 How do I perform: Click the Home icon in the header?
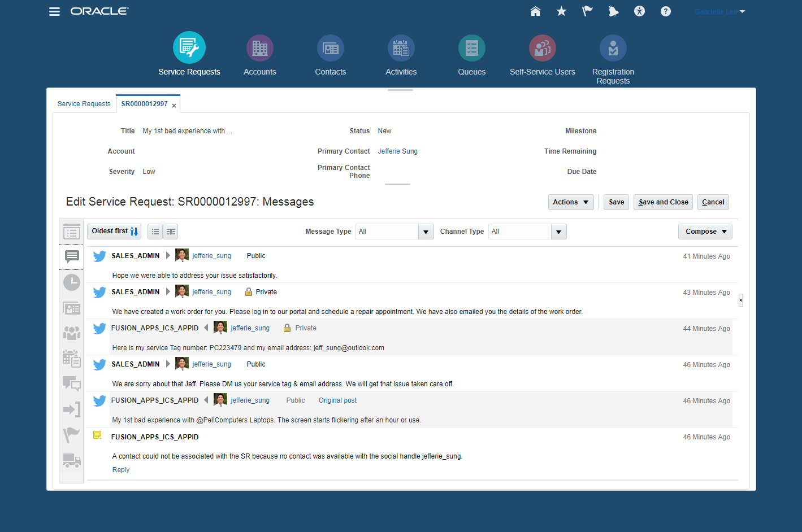coord(535,11)
